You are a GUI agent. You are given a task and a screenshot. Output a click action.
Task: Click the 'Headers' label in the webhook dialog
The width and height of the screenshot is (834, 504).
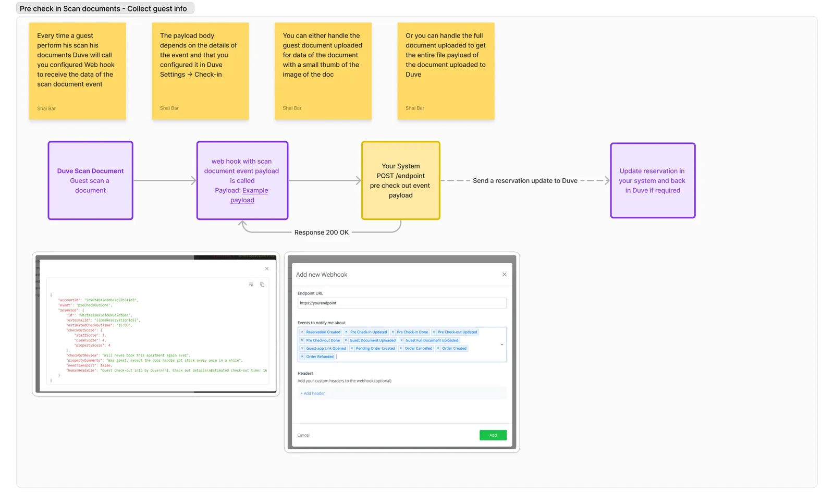click(x=305, y=374)
